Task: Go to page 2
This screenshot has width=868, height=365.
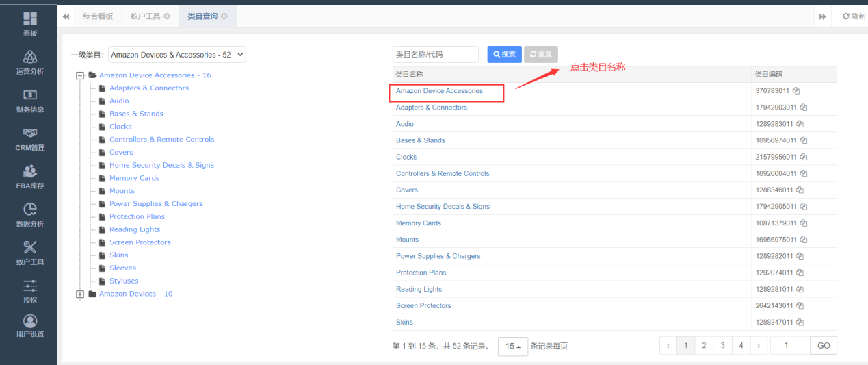Action: [x=704, y=346]
